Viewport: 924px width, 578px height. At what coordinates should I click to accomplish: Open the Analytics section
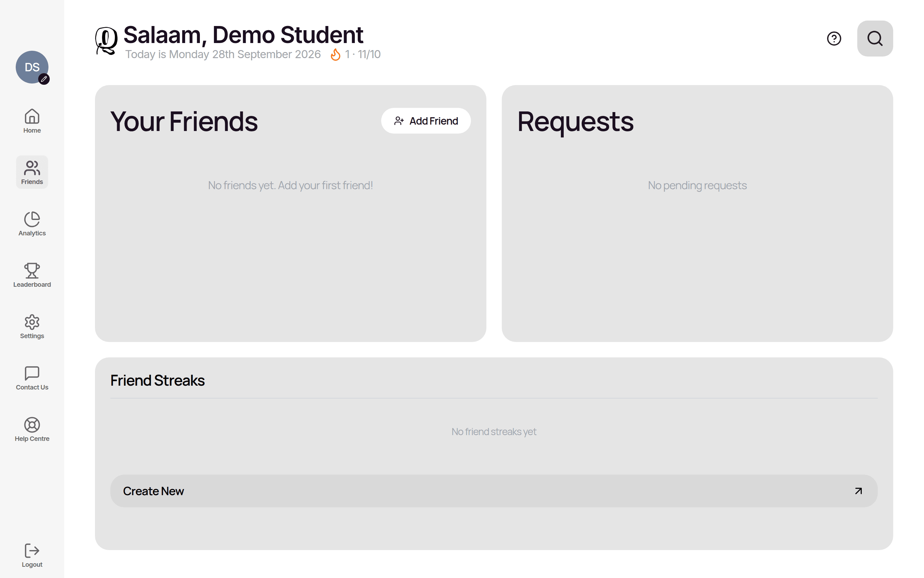tap(32, 223)
